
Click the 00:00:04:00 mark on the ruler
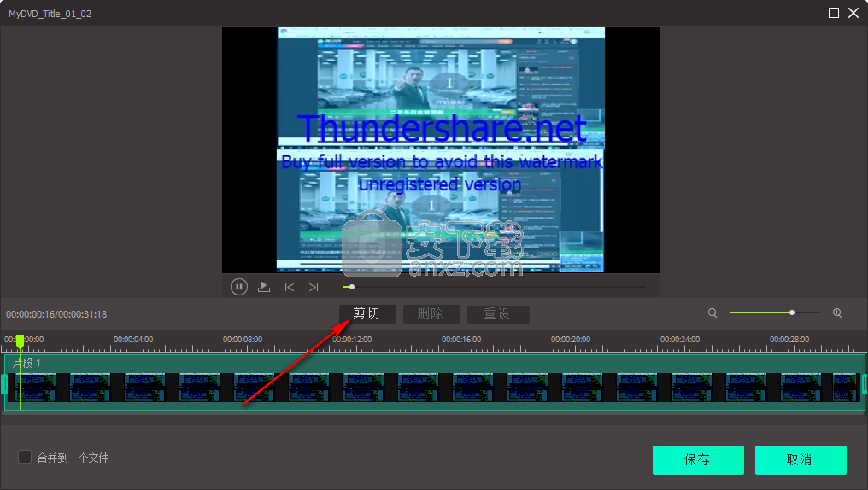[133, 340]
